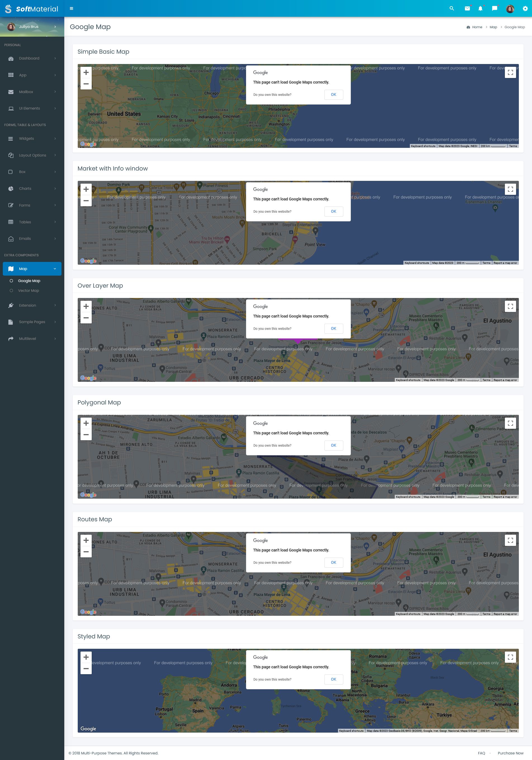Open the search icon in header
532x760 pixels.
point(451,9)
